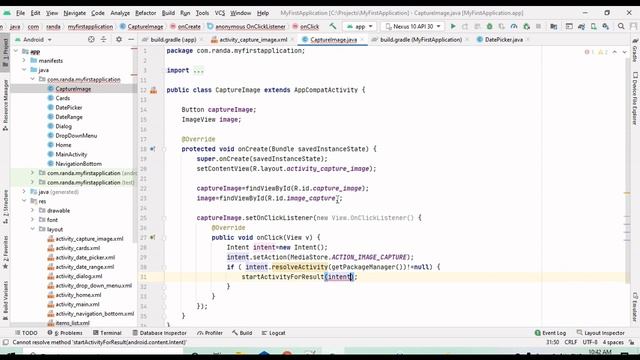Click Collapse All icon in Project panel
The width and height of the screenshot is (640, 360).
point(104,40)
